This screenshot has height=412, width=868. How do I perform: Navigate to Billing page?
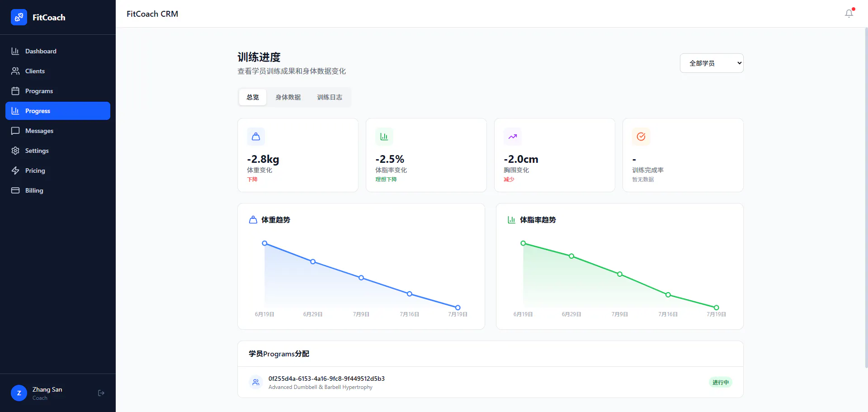click(x=58, y=190)
